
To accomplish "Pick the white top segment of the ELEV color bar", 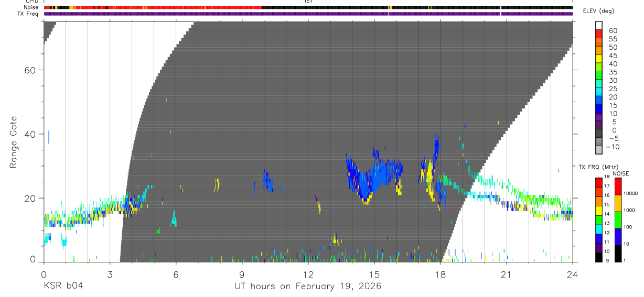I will click(x=599, y=26).
